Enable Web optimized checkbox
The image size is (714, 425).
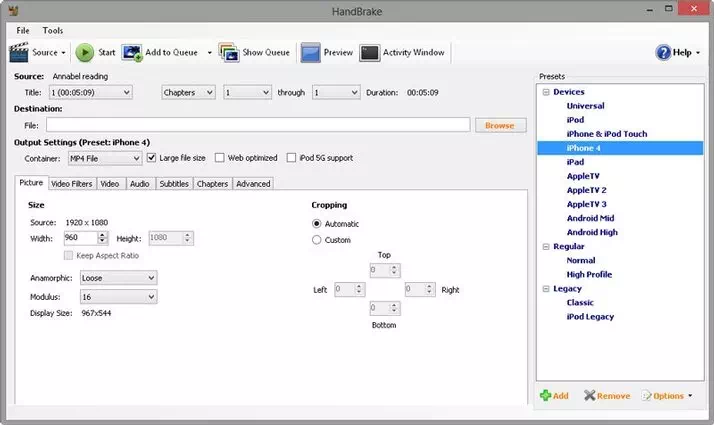(219, 158)
